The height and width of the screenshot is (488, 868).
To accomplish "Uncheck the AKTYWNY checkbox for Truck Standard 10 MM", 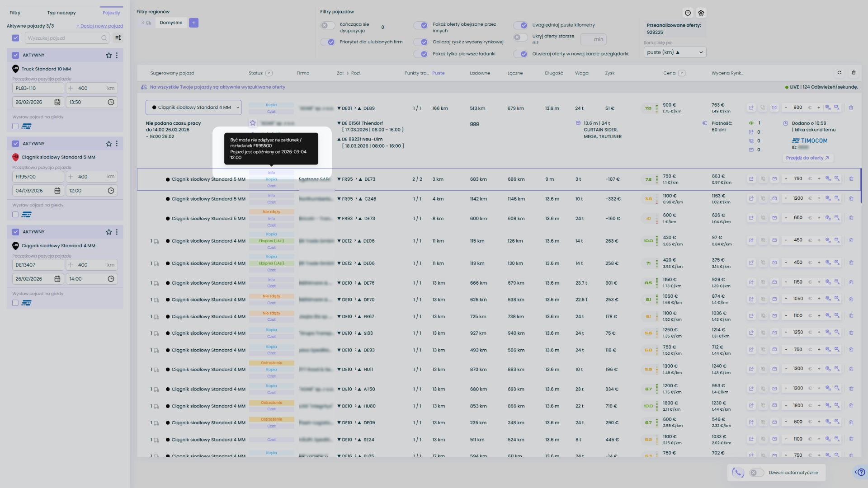I will click(15, 55).
